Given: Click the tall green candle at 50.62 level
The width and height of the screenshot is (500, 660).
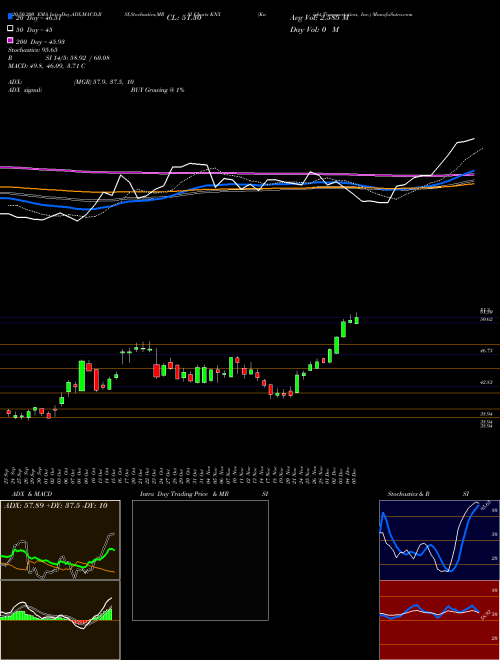Looking at the screenshot, I should point(343,329).
